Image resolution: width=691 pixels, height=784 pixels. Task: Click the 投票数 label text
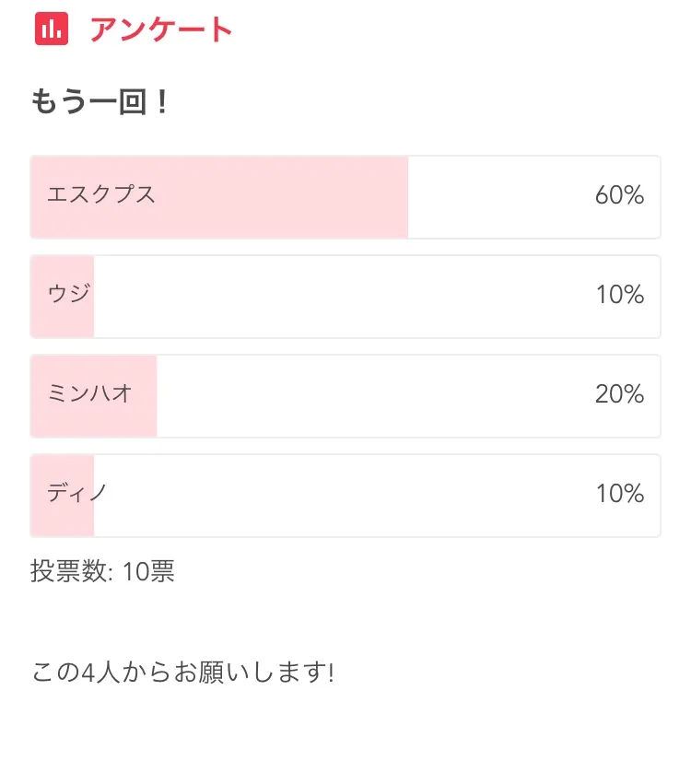point(70,571)
